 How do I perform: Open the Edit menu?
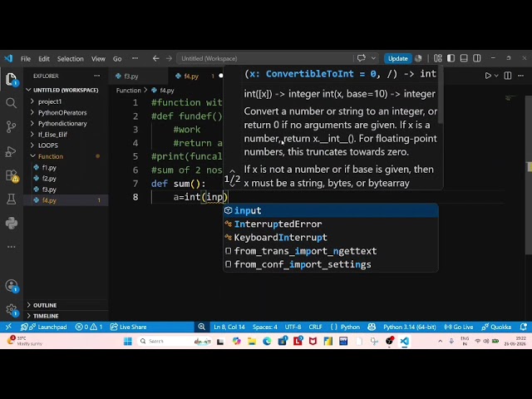click(x=44, y=59)
